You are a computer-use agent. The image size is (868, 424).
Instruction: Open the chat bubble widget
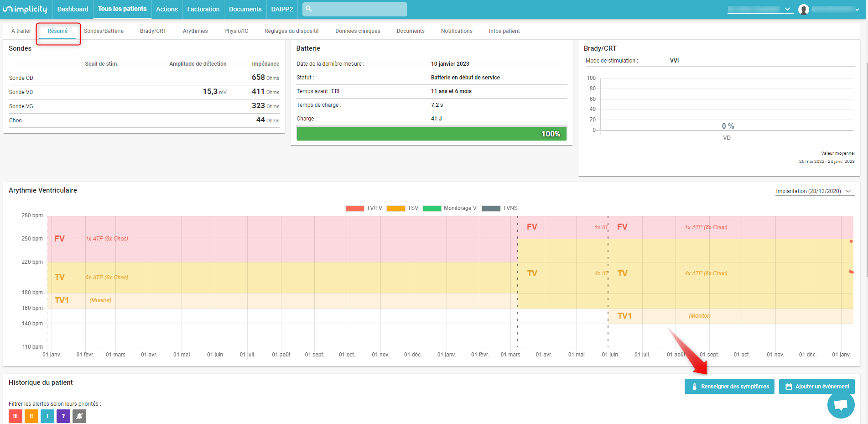(841, 404)
